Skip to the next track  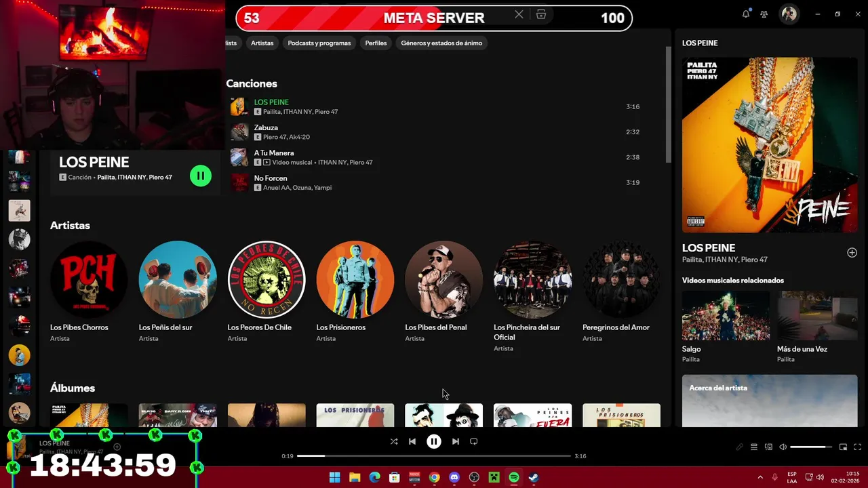[456, 441]
